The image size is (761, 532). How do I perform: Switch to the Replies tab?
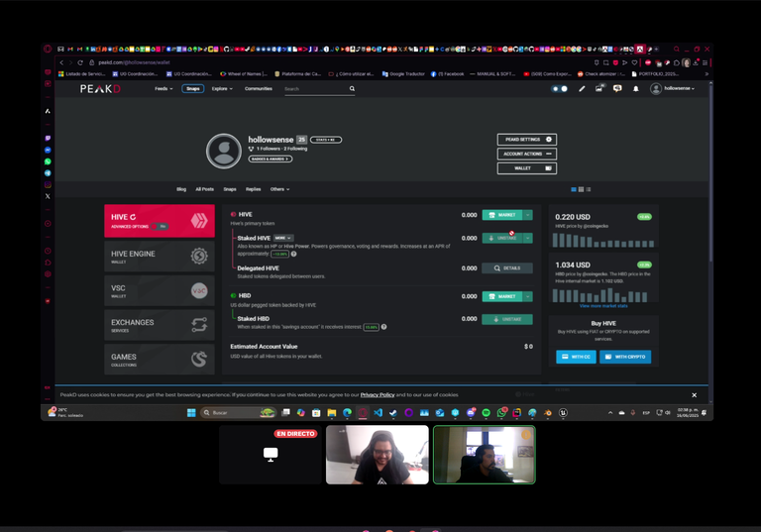click(253, 189)
